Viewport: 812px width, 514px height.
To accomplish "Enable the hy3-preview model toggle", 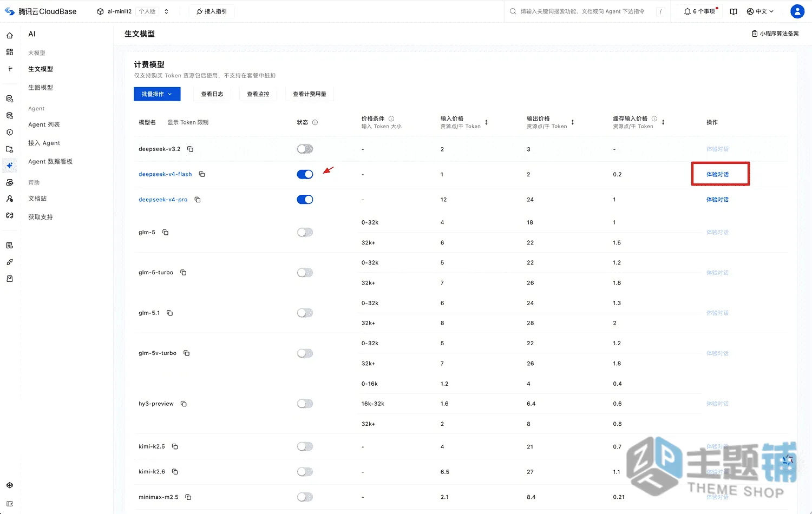I will click(305, 404).
